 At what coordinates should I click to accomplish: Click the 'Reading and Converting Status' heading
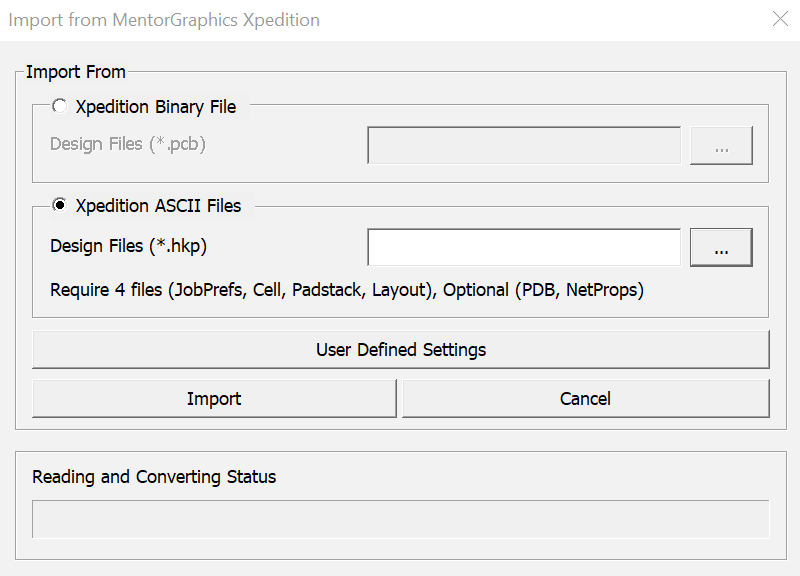[x=154, y=477]
